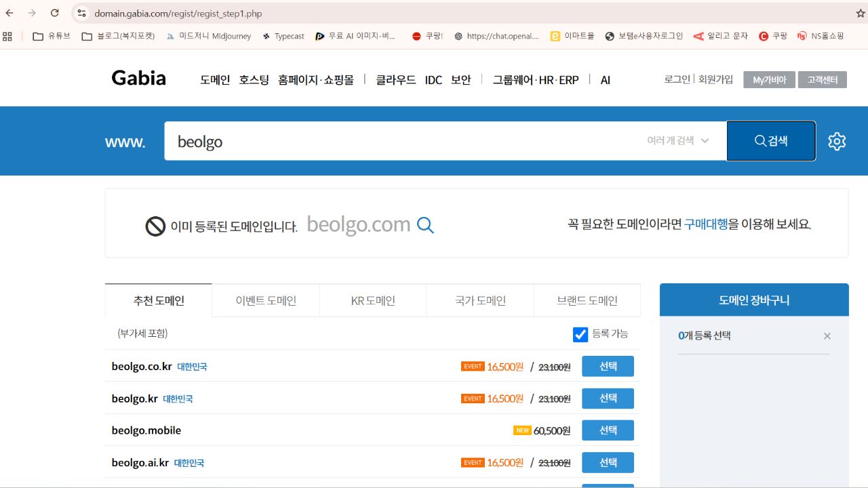This screenshot has height=488, width=868.
Task: Open the 그룹웨어·HR·ERP menu
Action: click(536, 80)
